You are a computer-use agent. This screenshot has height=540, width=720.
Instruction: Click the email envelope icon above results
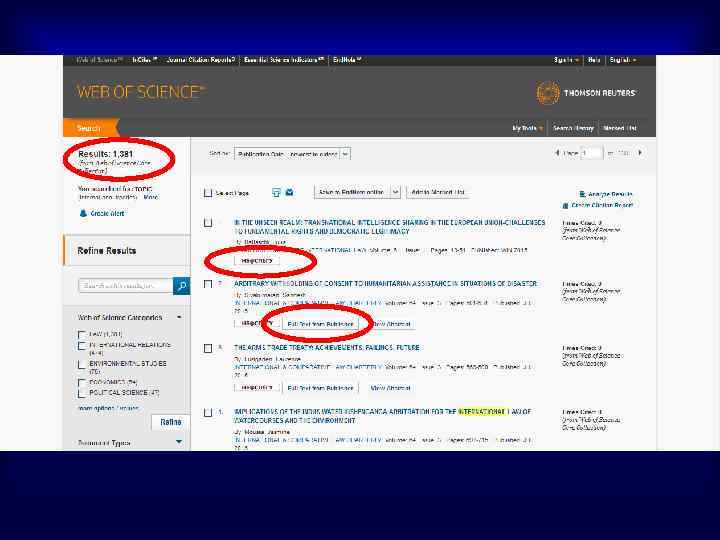click(289, 192)
